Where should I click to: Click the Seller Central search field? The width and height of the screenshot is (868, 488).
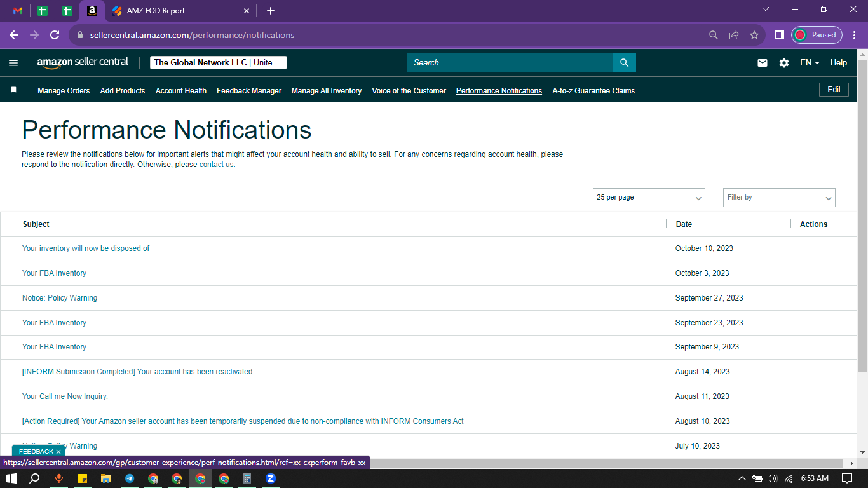pyautogui.click(x=510, y=62)
